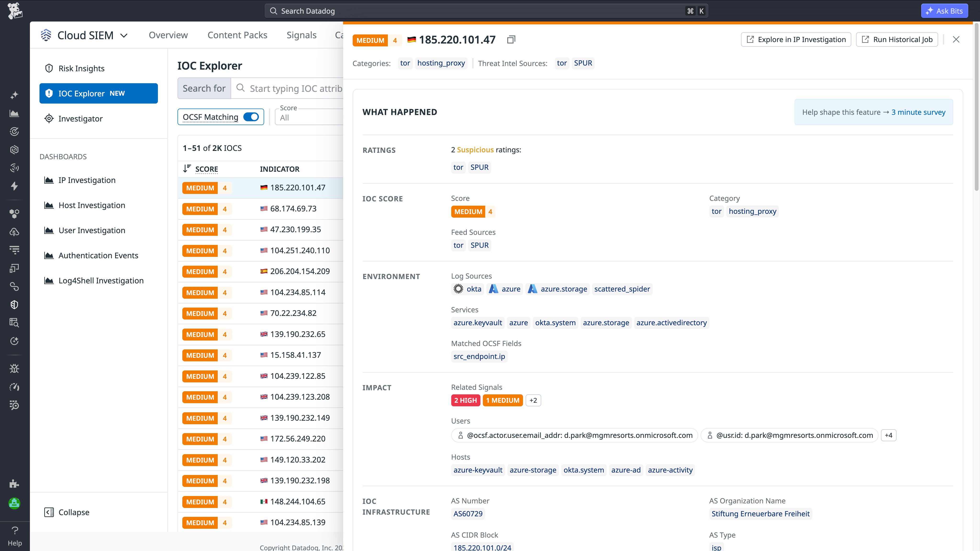Click the hosting_proxy tag in Categories header
The image size is (980, 551).
441,63
